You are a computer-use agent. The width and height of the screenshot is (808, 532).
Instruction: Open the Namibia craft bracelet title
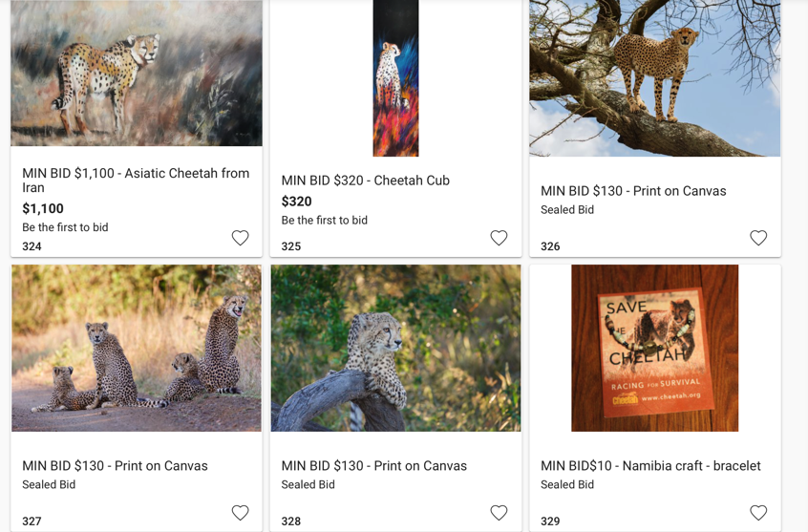650,466
